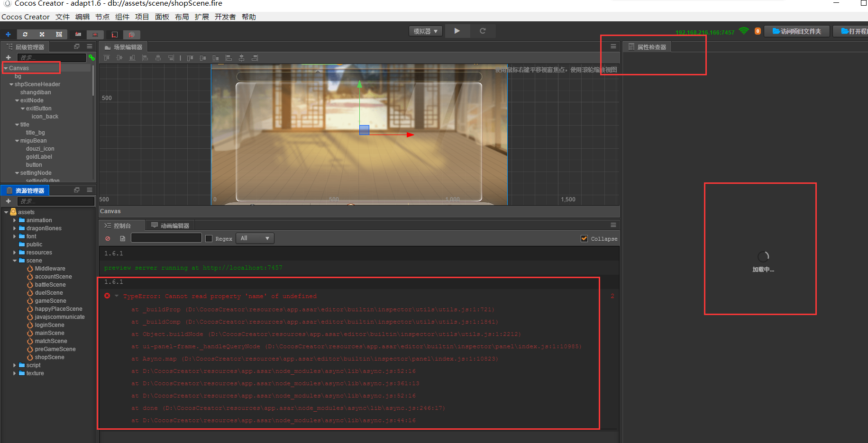
Task: Activate the Scale tool
Action: (x=42, y=34)
